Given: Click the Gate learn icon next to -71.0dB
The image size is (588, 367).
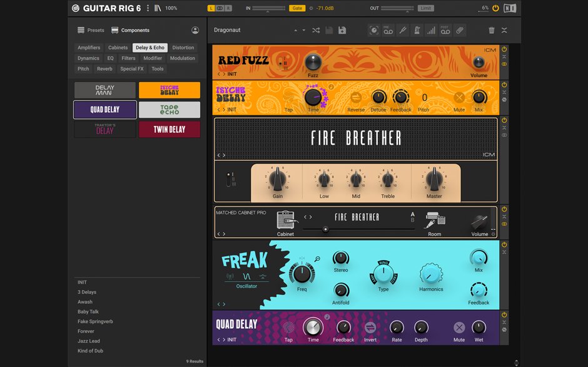Looking at the screenshot, I should click(311, 8).
